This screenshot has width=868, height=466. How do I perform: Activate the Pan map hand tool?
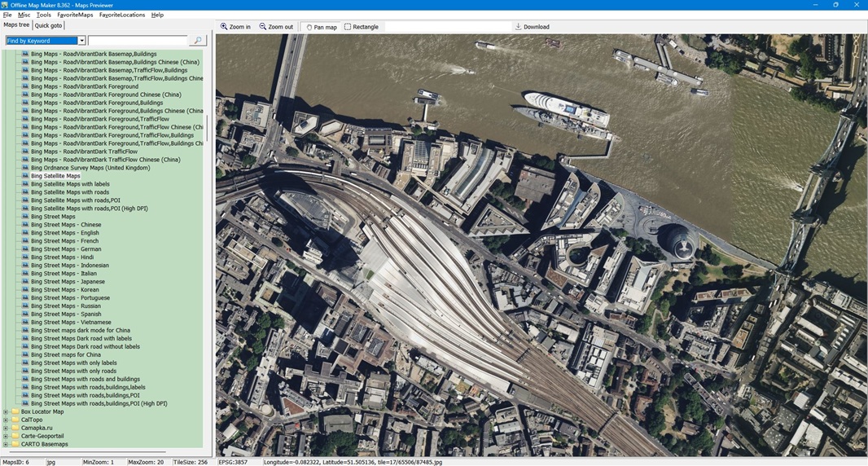point(321,27)
